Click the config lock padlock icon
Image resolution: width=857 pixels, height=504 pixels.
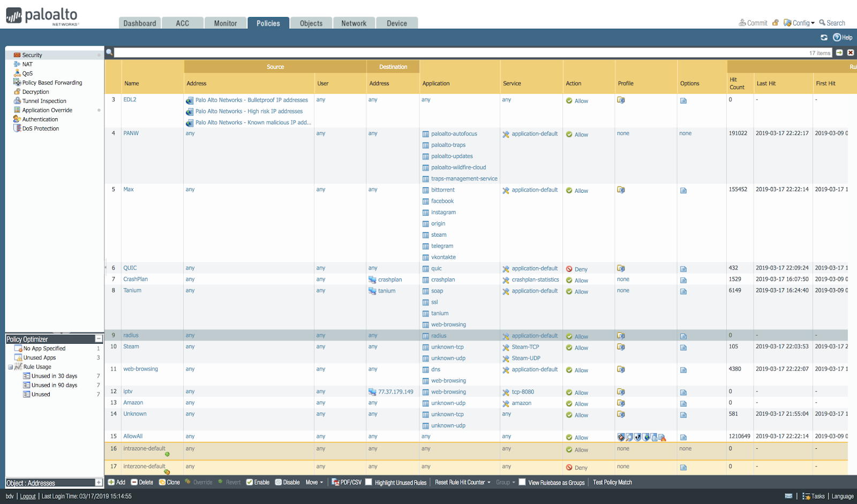pos(775,23)
